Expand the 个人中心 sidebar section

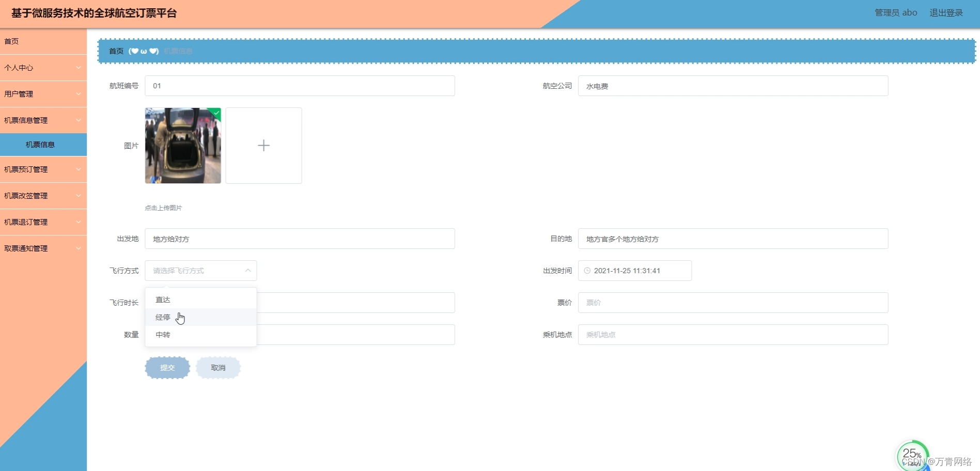pos(43,68)
